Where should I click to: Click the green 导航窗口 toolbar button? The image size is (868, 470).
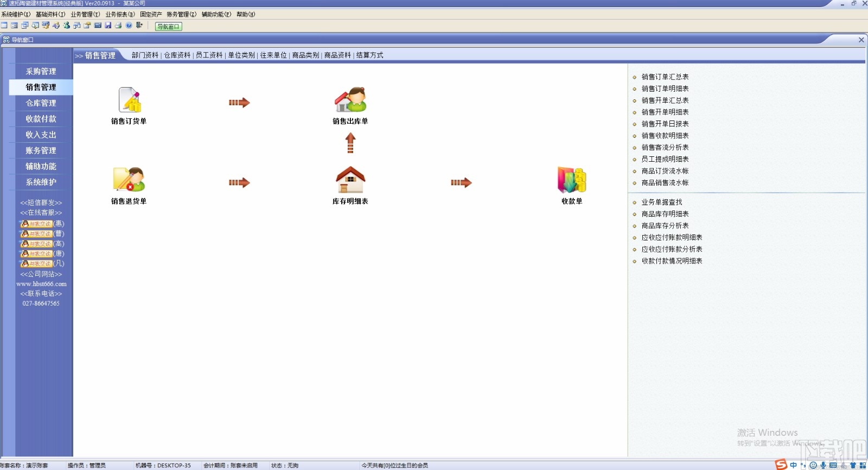click(168, 26)
